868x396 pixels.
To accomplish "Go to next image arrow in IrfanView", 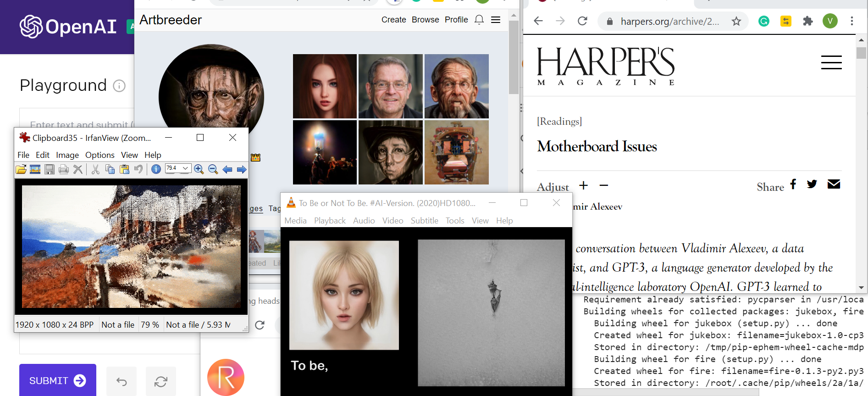I will click(242, 169).
